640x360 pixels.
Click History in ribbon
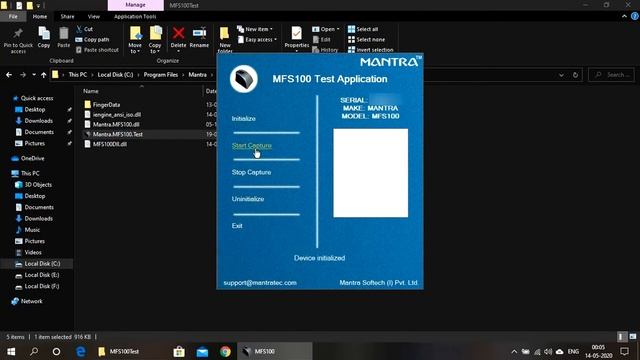pyautogui.click(x=325, y=50)
